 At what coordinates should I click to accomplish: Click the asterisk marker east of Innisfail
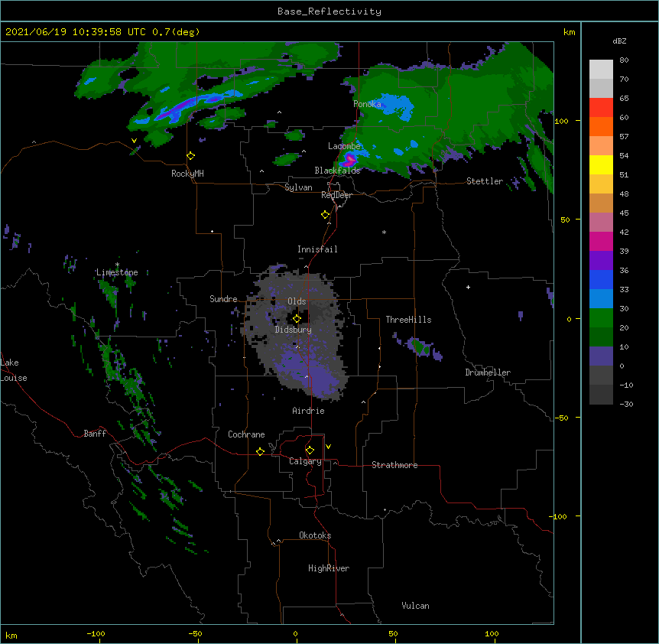(384, 233)
